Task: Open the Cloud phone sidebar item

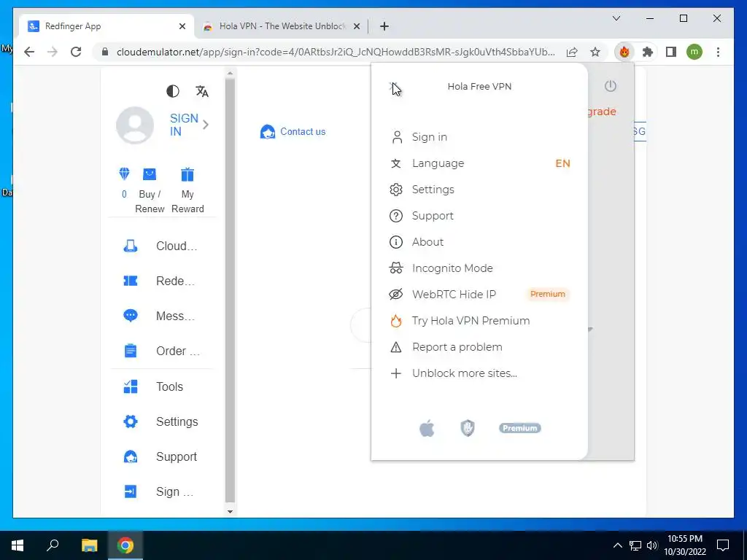Action: tap(162, 246)
